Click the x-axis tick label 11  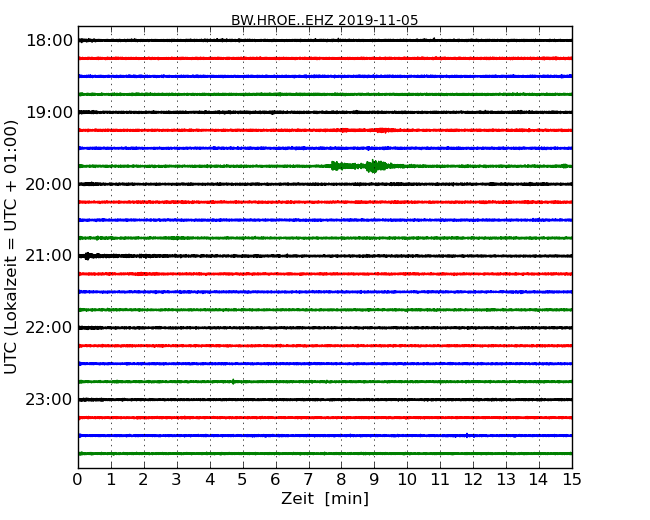tap(440, 479)
